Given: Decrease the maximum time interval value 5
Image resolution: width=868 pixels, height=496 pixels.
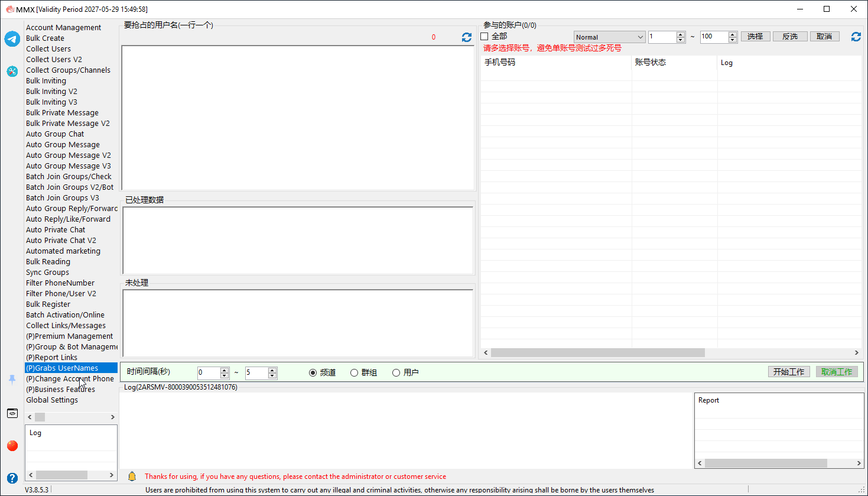Looking at the screenshot, I should [272, 375].
